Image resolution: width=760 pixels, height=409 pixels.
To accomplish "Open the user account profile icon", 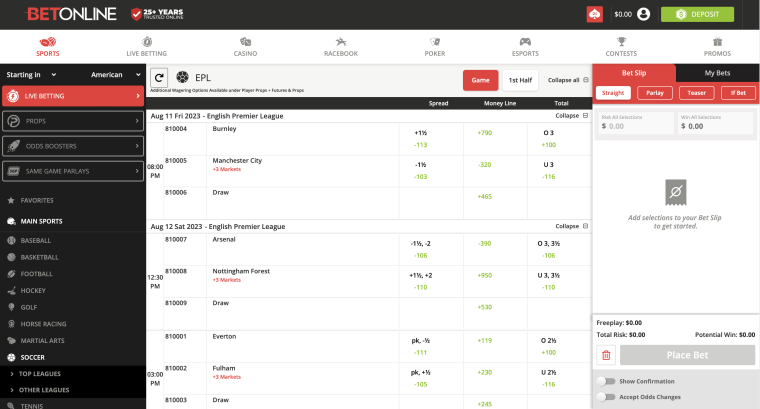I will (x=644, y=15).
